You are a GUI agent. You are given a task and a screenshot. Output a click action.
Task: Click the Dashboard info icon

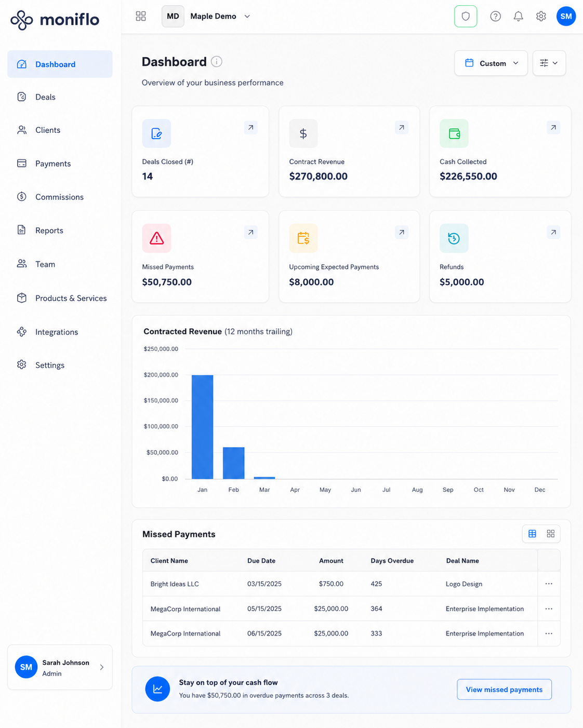[217, 62]
